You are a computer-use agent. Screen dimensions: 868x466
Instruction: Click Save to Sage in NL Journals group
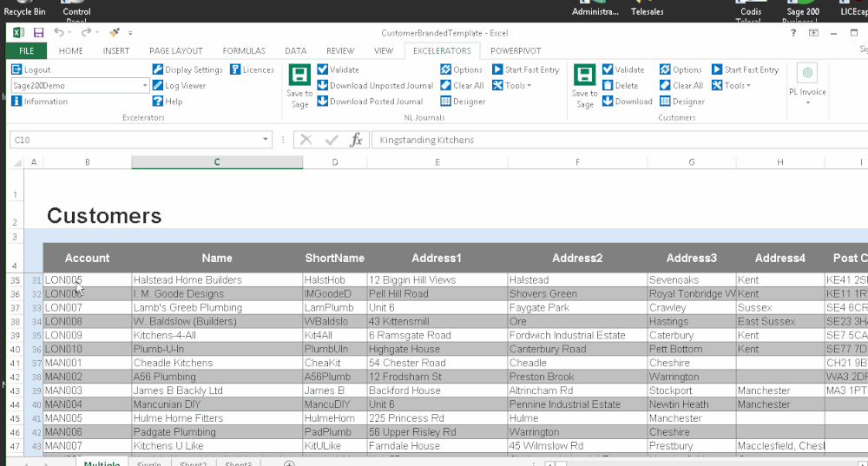[299, 86]
